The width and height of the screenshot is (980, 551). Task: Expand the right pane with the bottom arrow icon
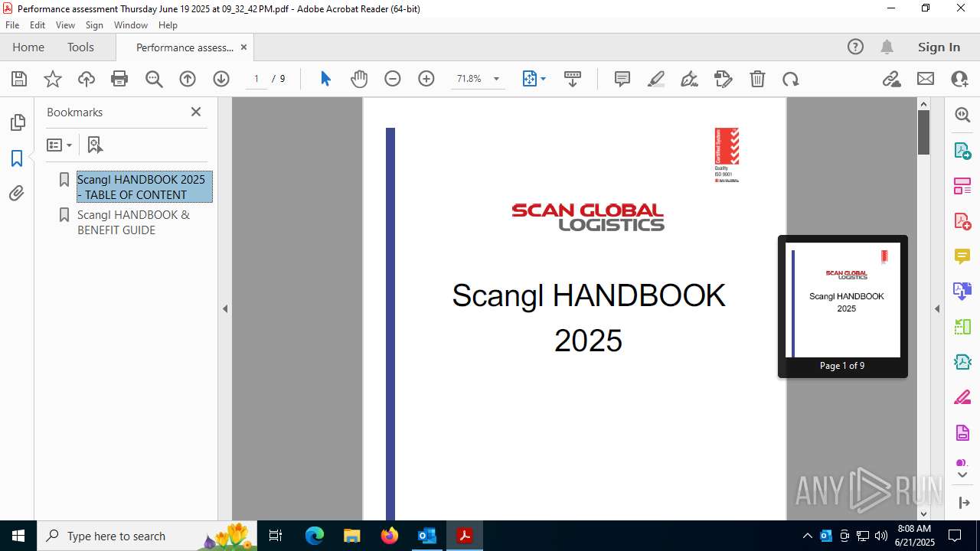pyautogui.click(x=962, y=503)
